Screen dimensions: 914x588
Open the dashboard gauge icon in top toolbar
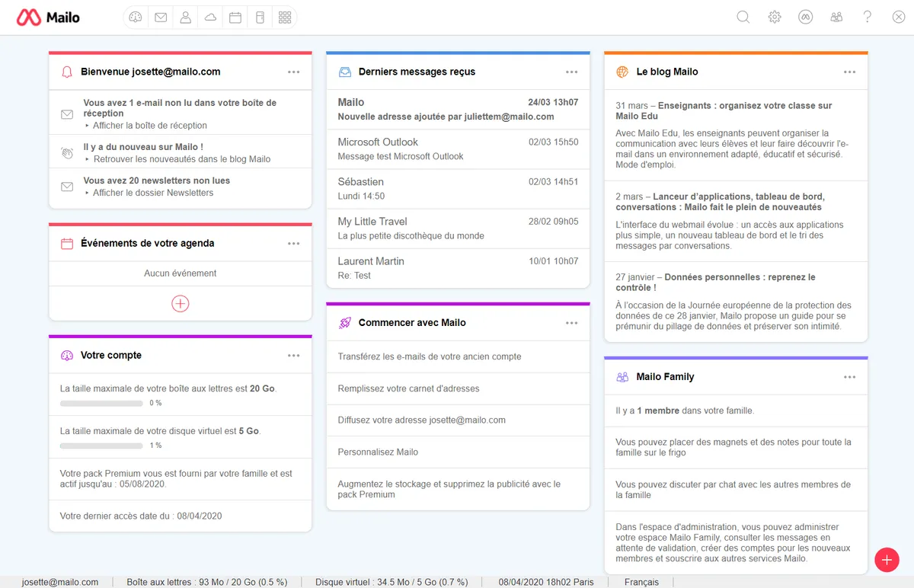point(136,17)
